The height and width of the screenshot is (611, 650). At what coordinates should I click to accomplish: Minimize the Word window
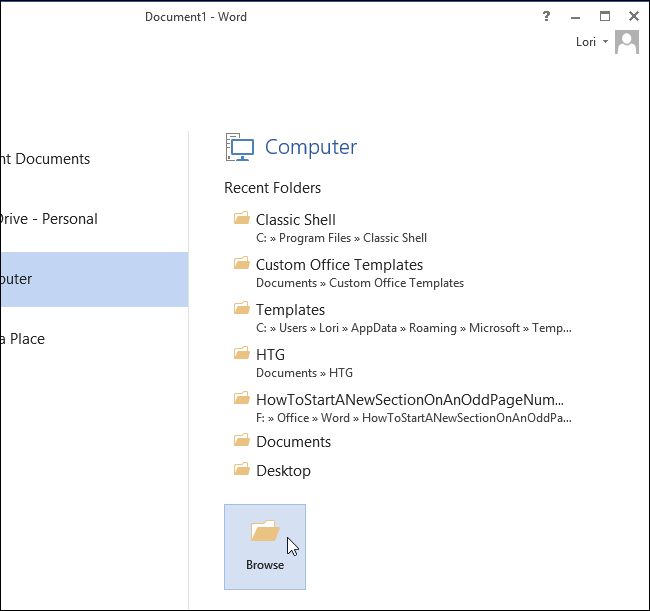pos(575,16)
